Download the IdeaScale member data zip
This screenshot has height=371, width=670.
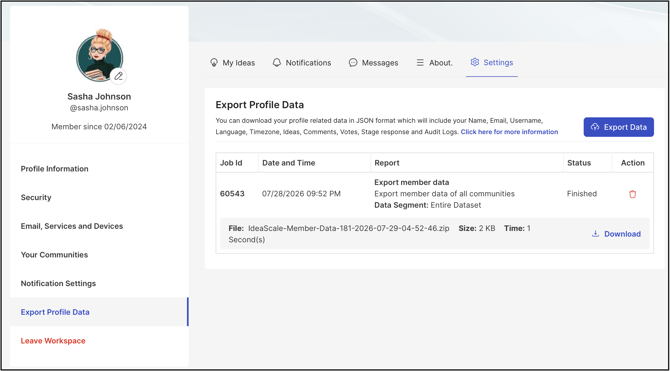(616, 234)
